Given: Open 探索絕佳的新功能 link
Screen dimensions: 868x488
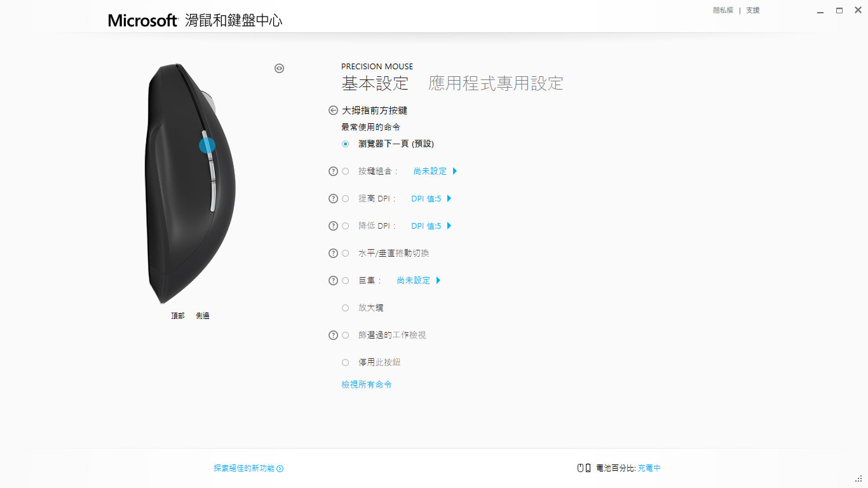Looking at the screenshot, I should pos(248,468).
